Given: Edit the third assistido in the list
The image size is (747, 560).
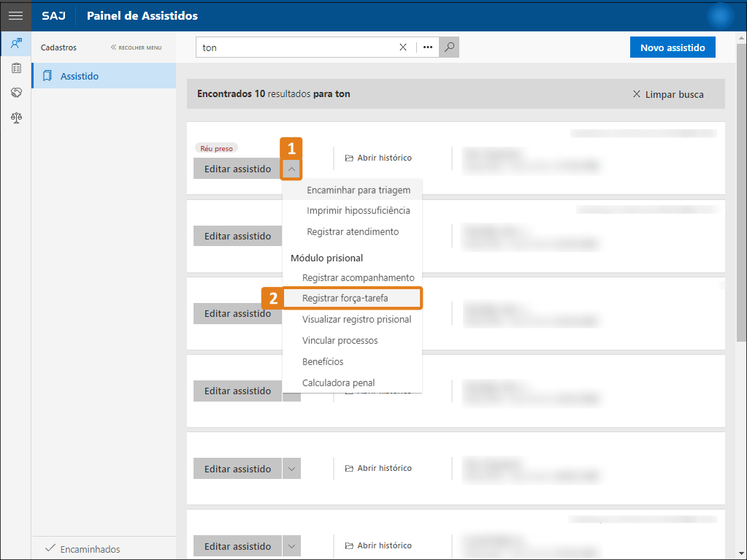Looking at the screenshot, I should [x=237, y=313].
